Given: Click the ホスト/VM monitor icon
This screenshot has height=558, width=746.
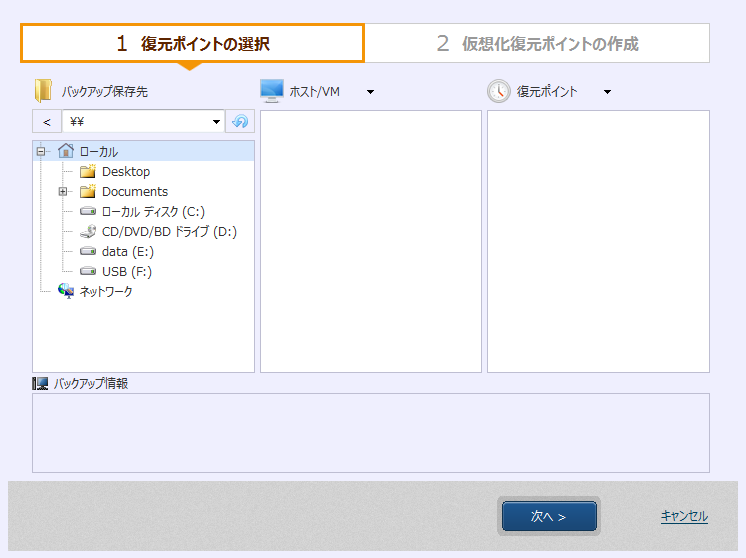Looking at the screenshot, I should click(x=271, y=91).
